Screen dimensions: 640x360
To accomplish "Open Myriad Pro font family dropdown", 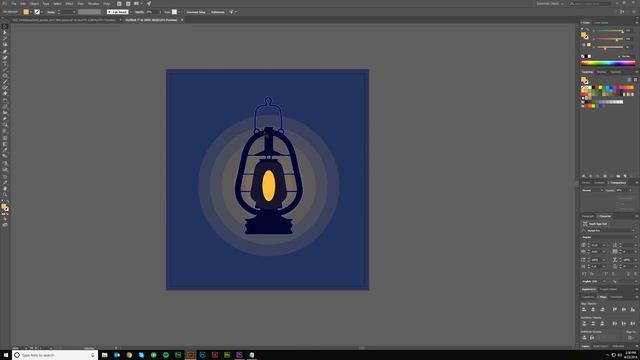I will (609, 231).
